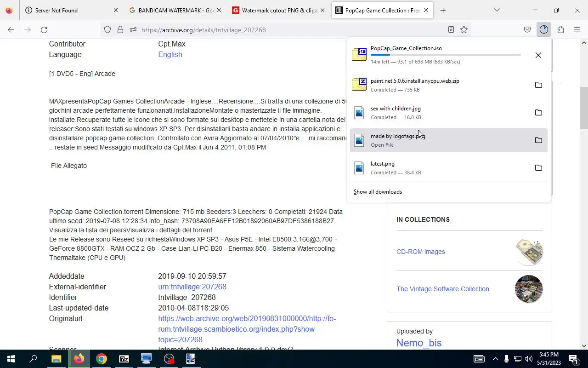588x368 pixels.
Task: Expand the list all tabs dropdown
Action: point(497,10)
